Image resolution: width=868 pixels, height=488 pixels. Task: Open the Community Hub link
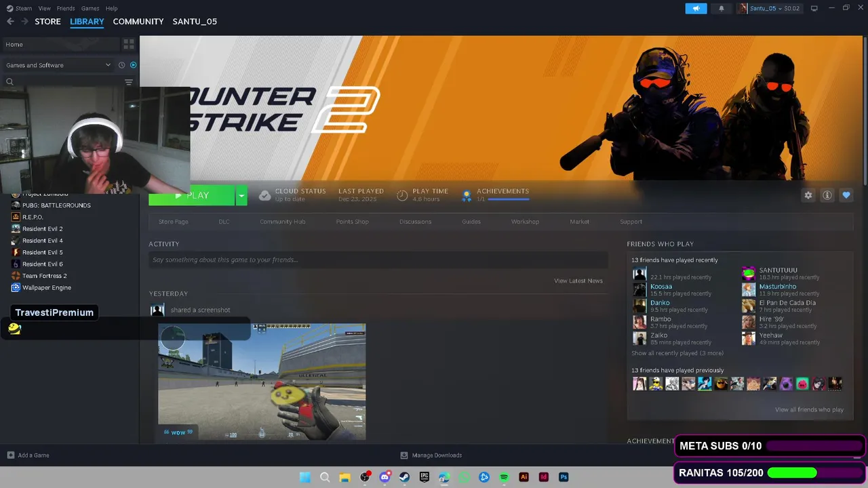pos(283,222)
